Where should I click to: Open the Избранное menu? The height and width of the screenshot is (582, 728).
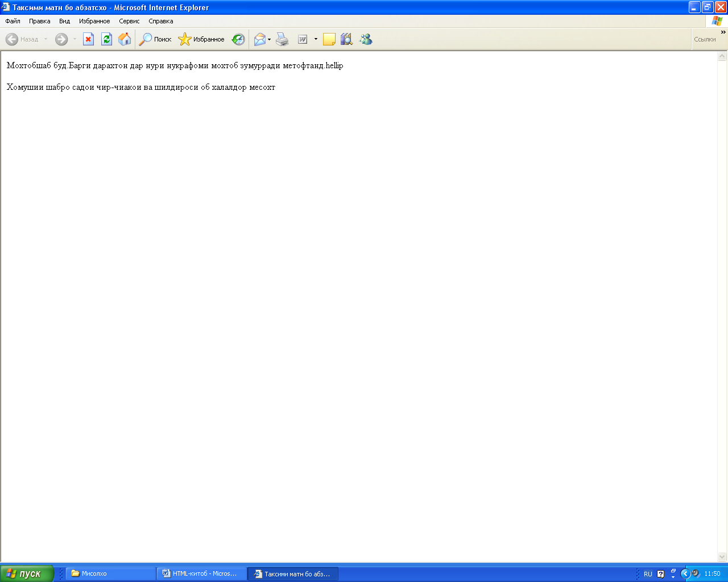point(94,21)
